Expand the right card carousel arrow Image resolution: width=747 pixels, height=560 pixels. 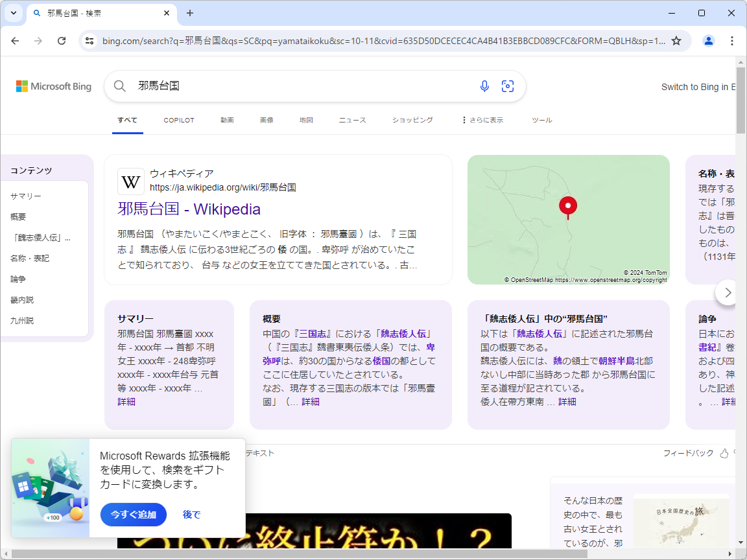click(727, 292)
